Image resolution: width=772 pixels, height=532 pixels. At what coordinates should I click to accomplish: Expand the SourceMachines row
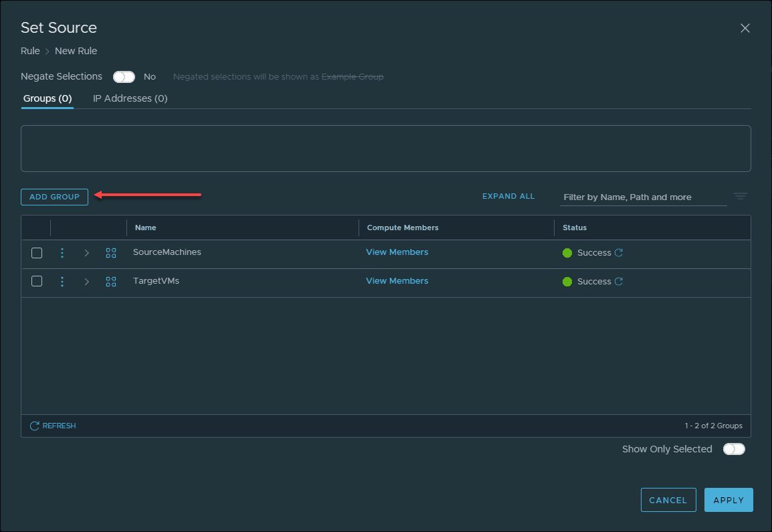pos(87,253)
